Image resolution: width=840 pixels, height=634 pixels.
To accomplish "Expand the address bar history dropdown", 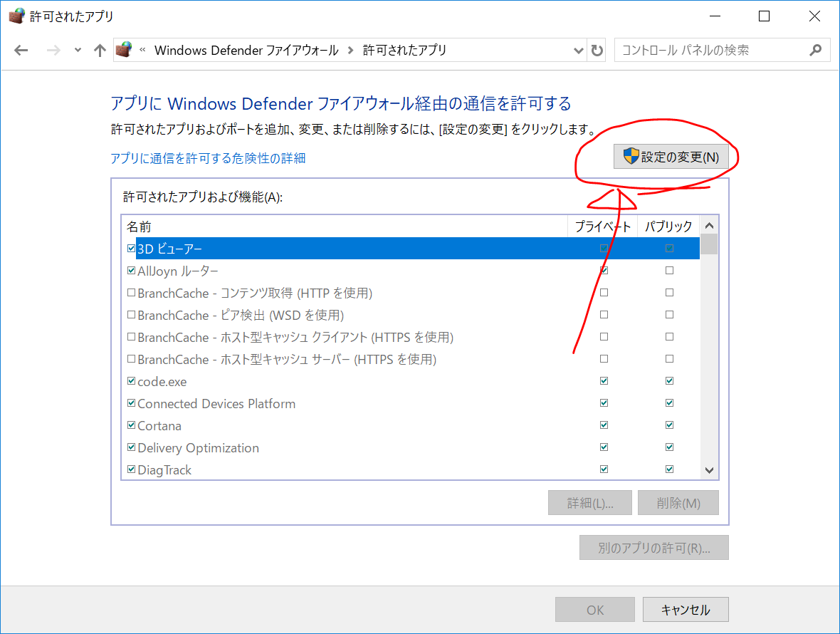I will pyautogui.click(x=578, y=51).
